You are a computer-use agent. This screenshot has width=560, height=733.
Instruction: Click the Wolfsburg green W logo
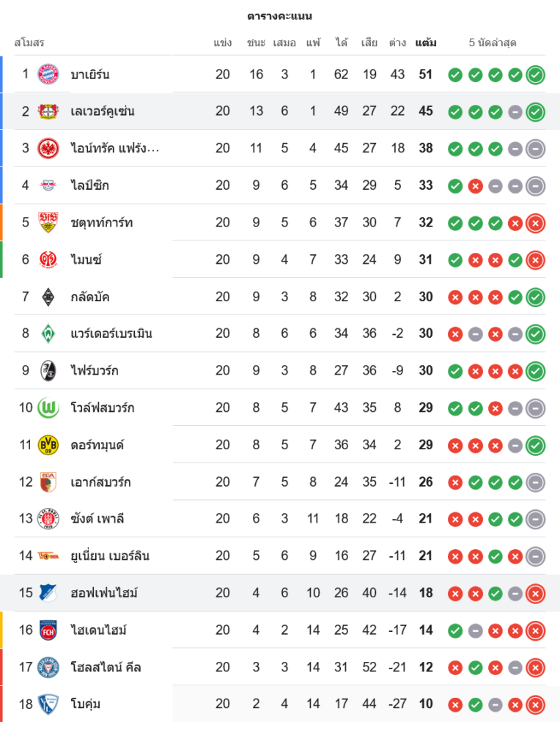[x=48, y=408]
